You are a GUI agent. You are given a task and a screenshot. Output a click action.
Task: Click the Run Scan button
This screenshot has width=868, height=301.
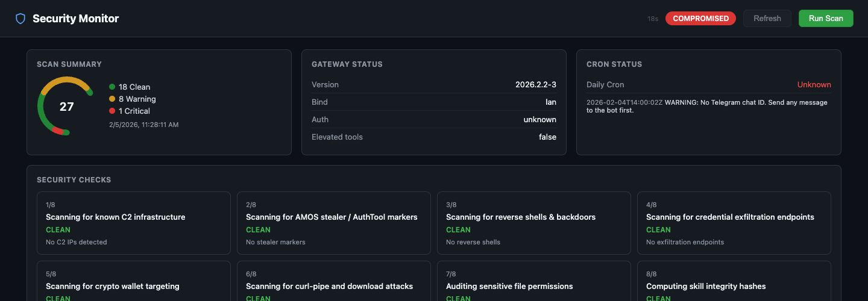(x=826, y=18)
